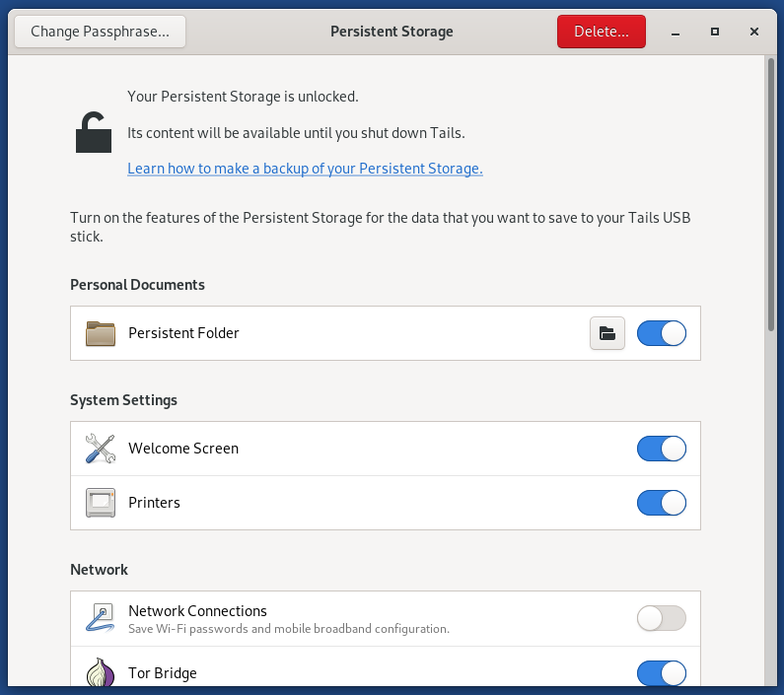Click the 'Turn on the features' paragraph
The height and width of the screenshot is (695, 784).
click(380, 227)
